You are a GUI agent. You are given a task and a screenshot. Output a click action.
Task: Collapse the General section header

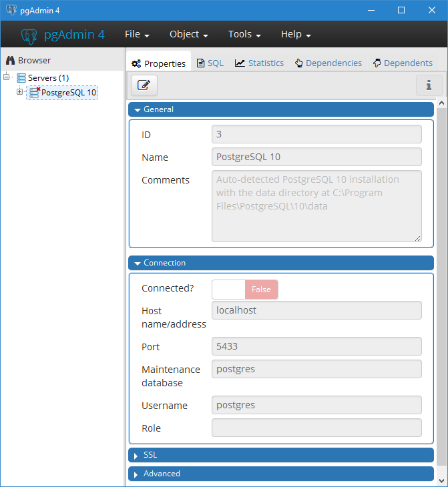point(280,109)
